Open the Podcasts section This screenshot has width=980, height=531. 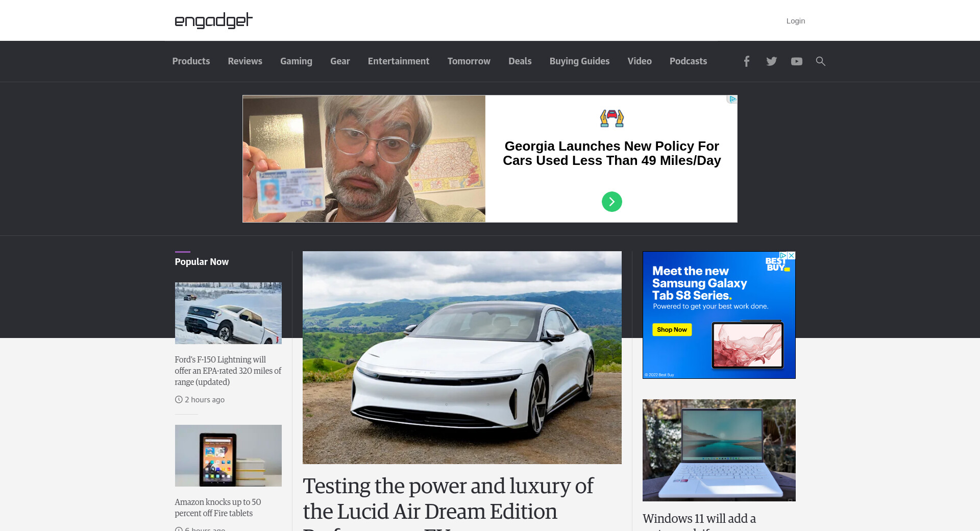688,61
